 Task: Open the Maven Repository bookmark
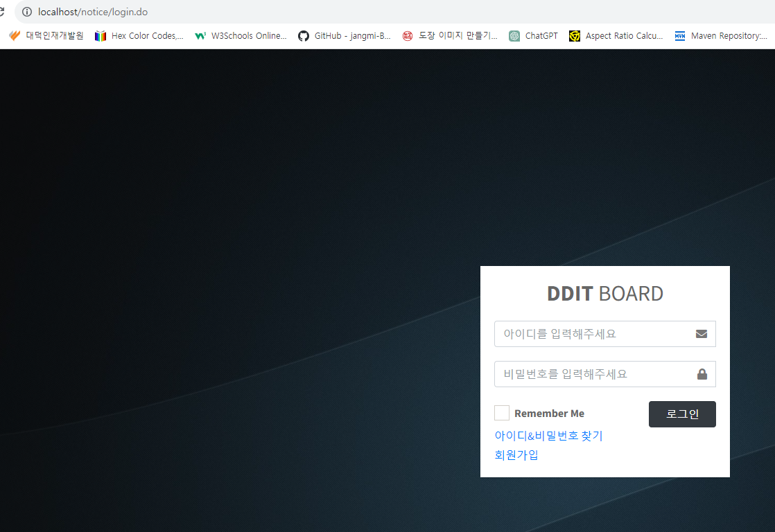pyautogui.click(x=721, y=35)
